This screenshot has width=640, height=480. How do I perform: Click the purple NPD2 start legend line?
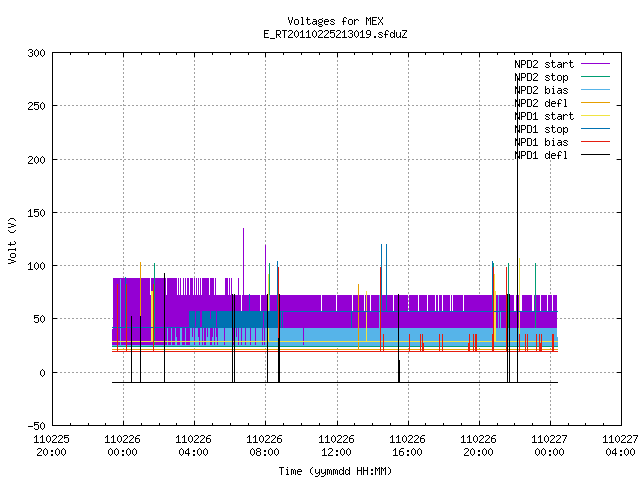[x=596, y=64]
